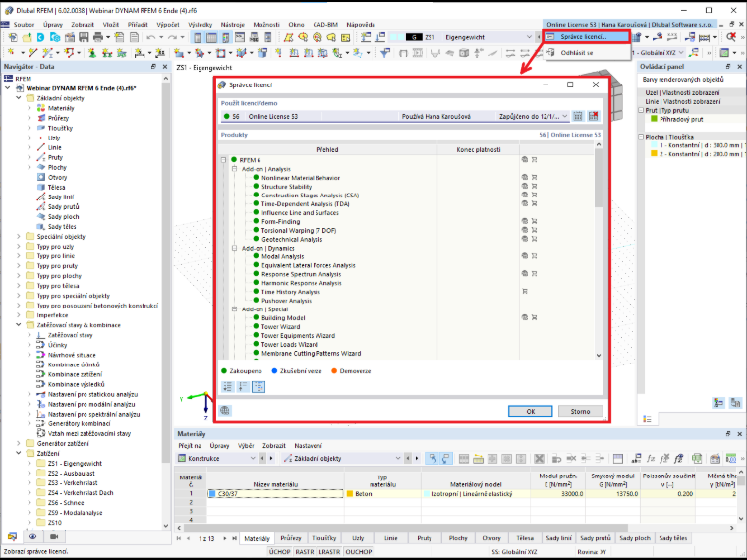Toggle LRASTR in status bar
This screenshot has height=560, width=747.
point(329,551)
